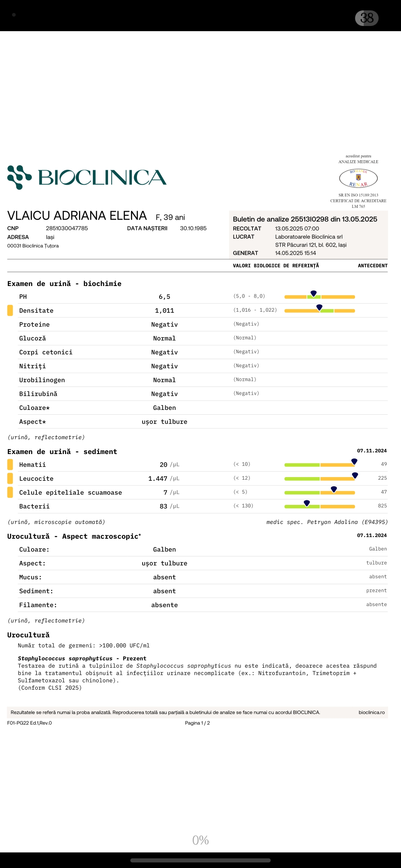The height and width of the screenshot is (868, 401).
Task: Tap the (Conform CLSI 2025) note
Action: 50,688
